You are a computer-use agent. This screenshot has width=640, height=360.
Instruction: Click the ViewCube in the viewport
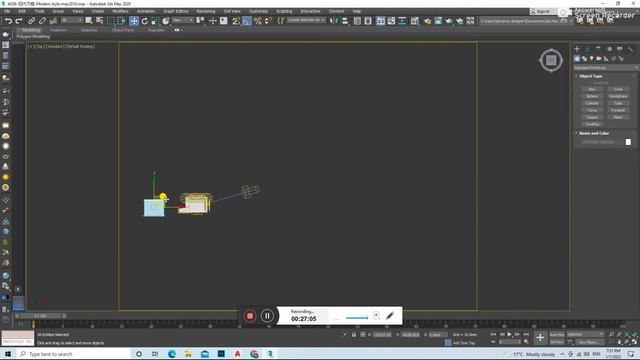551,60
